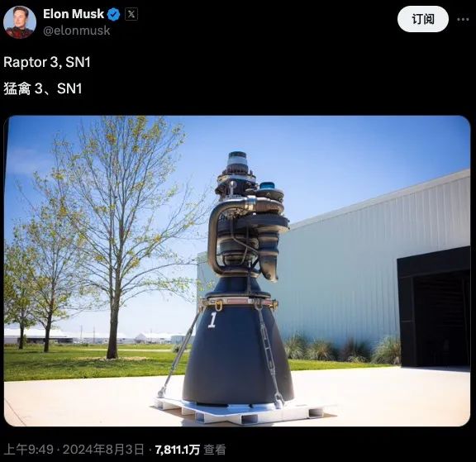Open Elon Musk's profile avatar
This screenshot has height=462, width=476.
tap(20, 21)
